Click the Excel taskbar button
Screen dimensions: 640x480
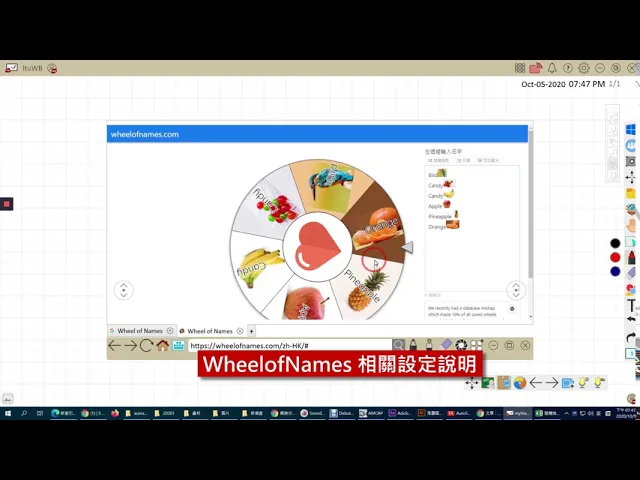[547, 413]
